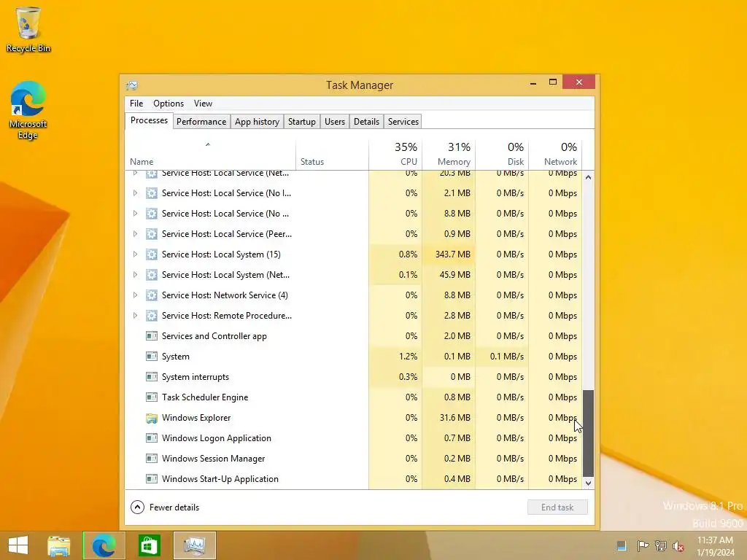Click the touch keyboard tray icon

pos(622,545)
